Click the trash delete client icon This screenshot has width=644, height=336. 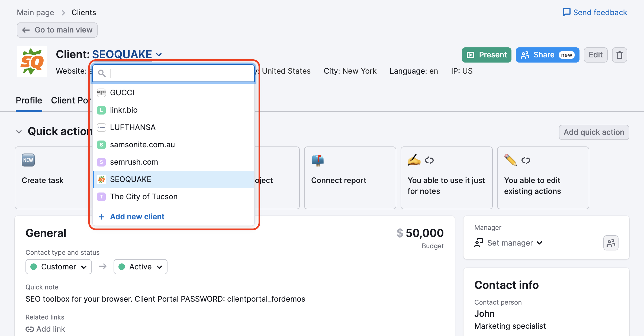(x=619, y=55)
